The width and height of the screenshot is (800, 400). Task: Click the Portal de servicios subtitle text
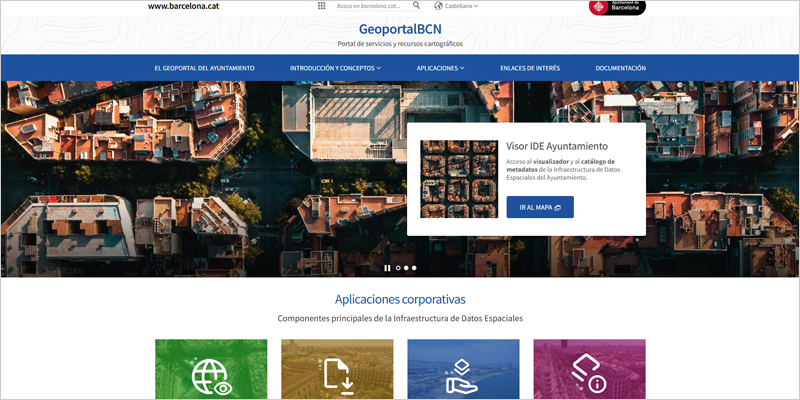400,44
